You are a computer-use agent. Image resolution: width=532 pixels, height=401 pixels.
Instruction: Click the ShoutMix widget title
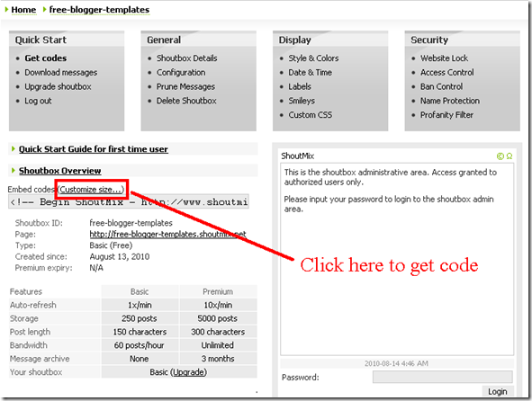coord(298,156)
